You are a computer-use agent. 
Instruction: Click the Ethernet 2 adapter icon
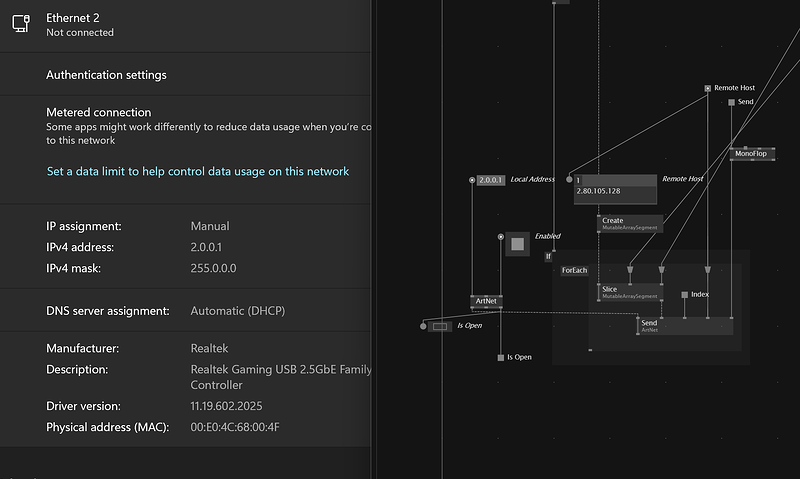pyautogui.click(x=21, y=23)
